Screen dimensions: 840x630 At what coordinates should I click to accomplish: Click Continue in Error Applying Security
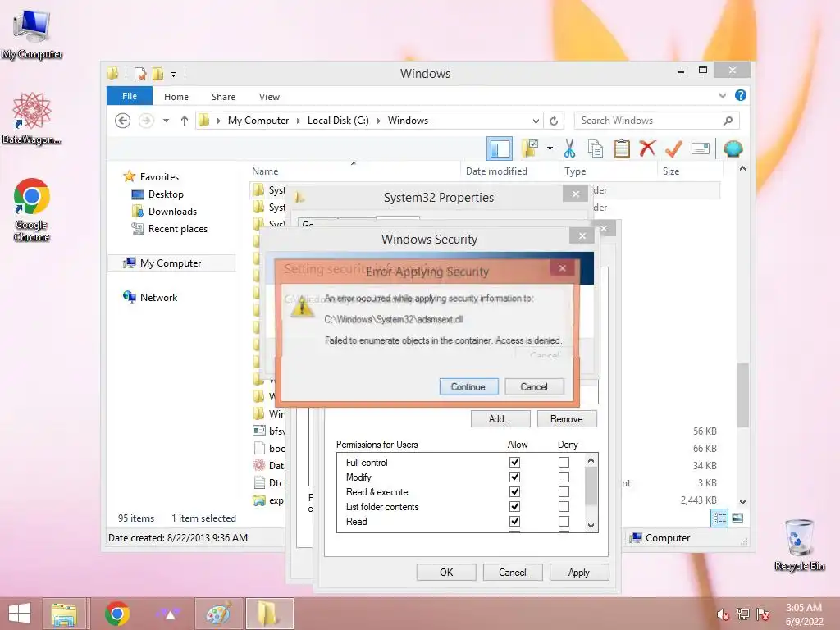point(468,387)
